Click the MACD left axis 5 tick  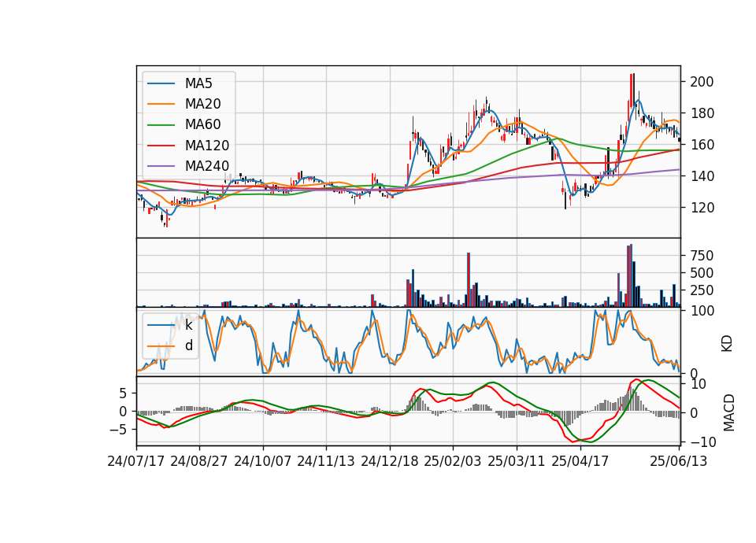tap(123, 393)
